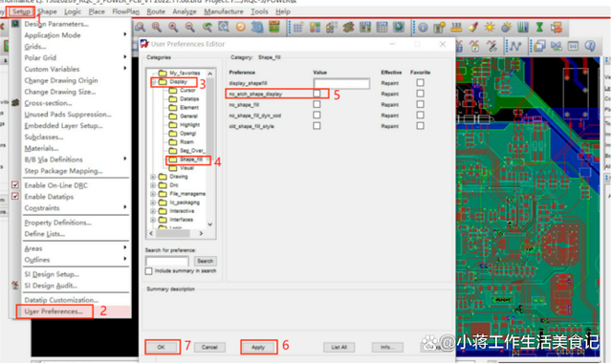Open User Preferences menu entry
This screenshot has width=612, height=364.
click(x=54, y=311)
